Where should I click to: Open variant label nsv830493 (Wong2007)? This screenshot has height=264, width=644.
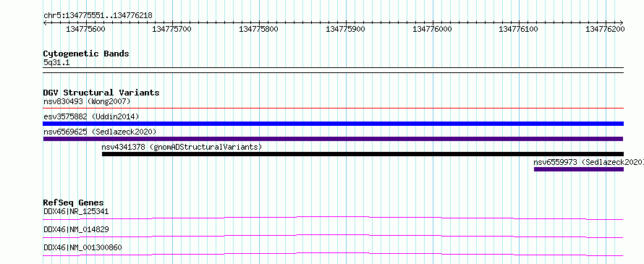pos(87,101)
